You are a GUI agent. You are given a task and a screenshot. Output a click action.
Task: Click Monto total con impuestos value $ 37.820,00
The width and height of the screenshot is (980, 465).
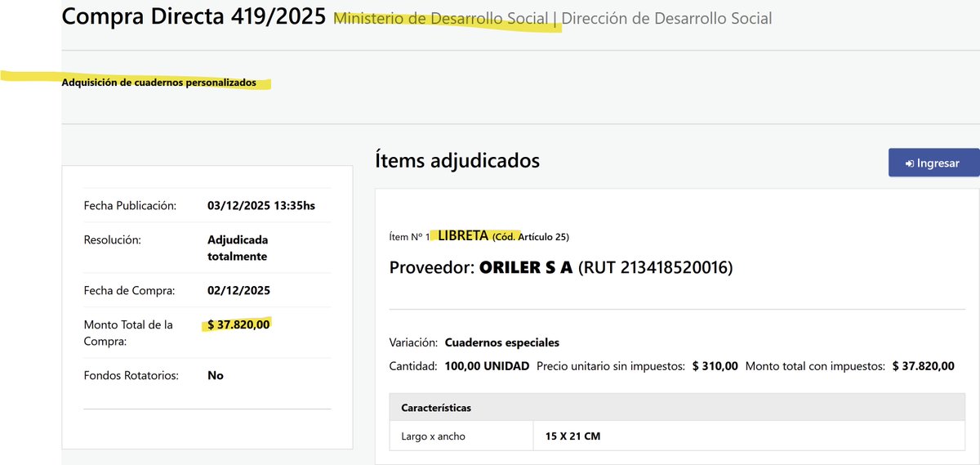click(x=924, y=366)
